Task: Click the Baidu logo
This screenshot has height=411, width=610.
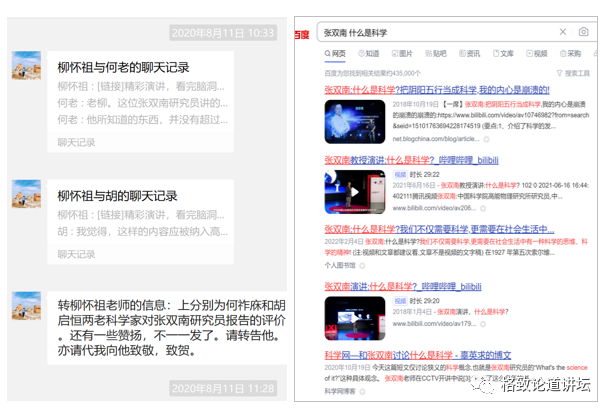Action: click(302, 35)
